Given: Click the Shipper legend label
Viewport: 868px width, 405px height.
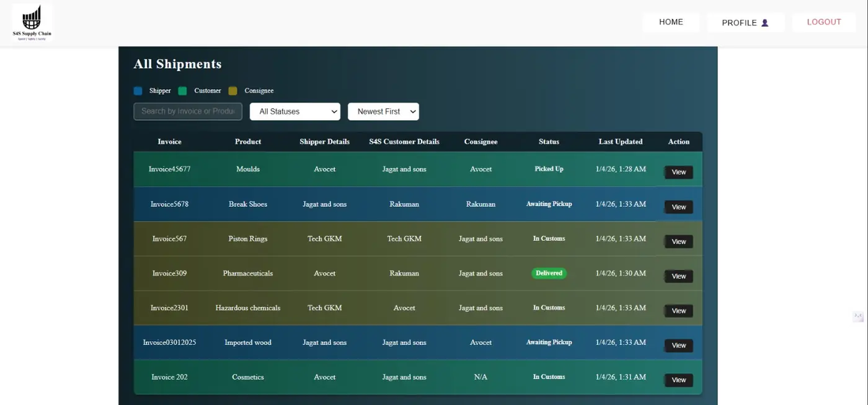Looking at the screenshot, I should click(x=160, y=91).
